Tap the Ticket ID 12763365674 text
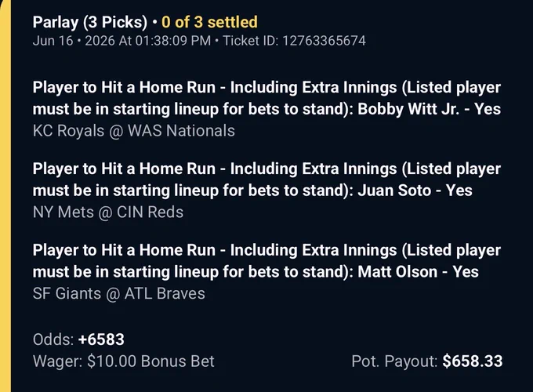 (x=294, y=41)
